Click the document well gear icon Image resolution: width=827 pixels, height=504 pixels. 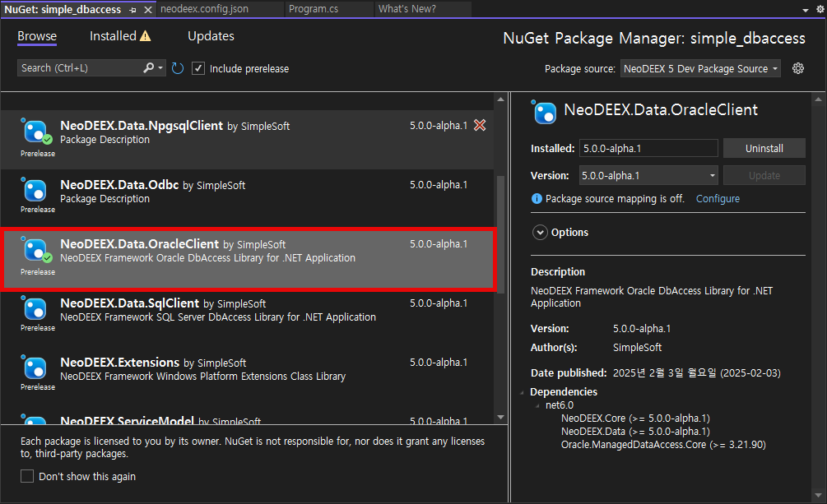820,10
